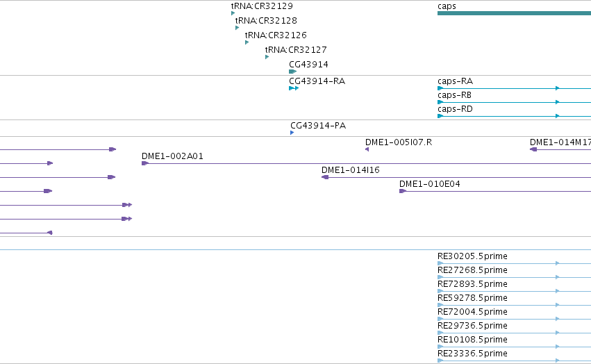This screenshot has height=364, width=591.
Task: Click the RE10108.5prime EST label
Action: coord(473,340)
